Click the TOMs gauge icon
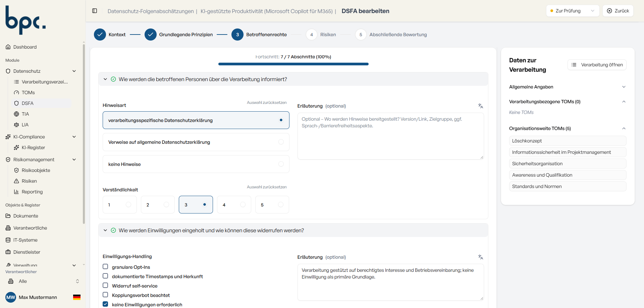The height and width of the screenshot is (308, 644). [x=16, y=93]
